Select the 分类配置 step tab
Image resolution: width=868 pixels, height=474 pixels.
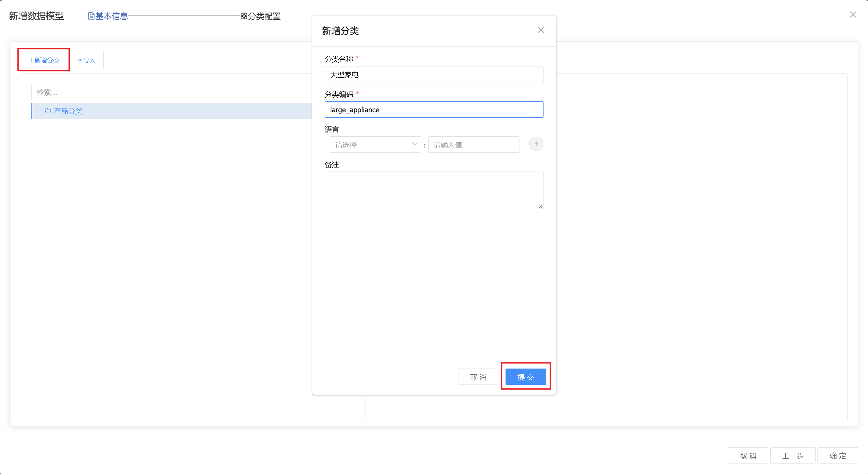click(x=264, y=16)
